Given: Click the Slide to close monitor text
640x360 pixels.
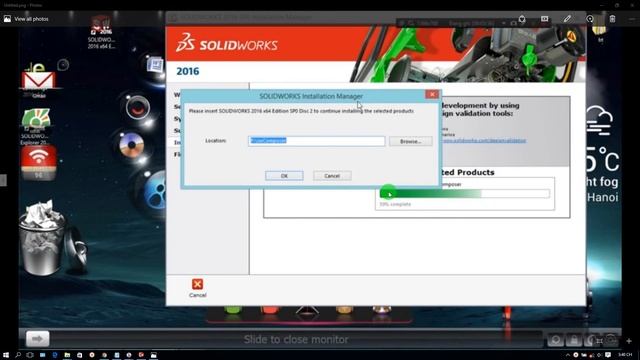Looking at the screenshot, I should (x=296, y=339).
